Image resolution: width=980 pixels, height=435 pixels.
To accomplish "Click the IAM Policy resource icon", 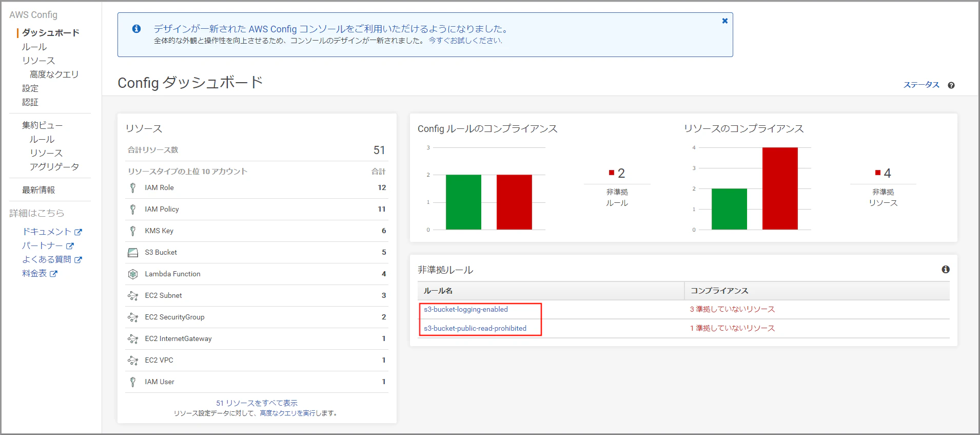I will [133, 210].
